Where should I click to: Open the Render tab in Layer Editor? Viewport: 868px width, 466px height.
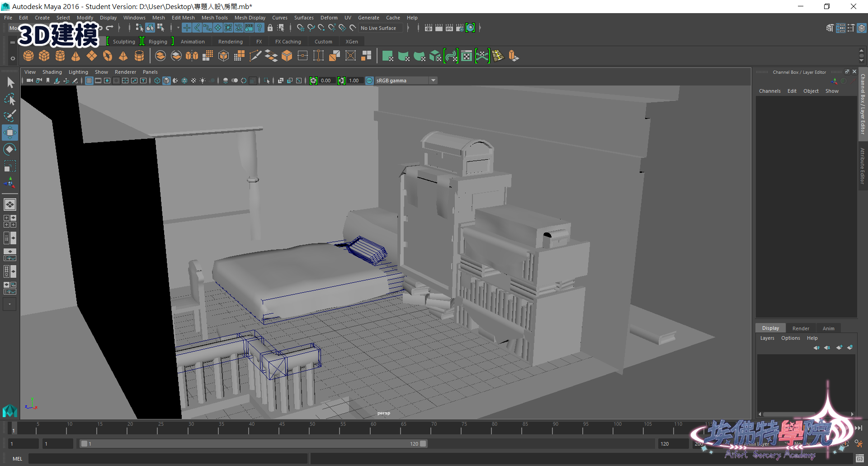[x=801, y=328]
